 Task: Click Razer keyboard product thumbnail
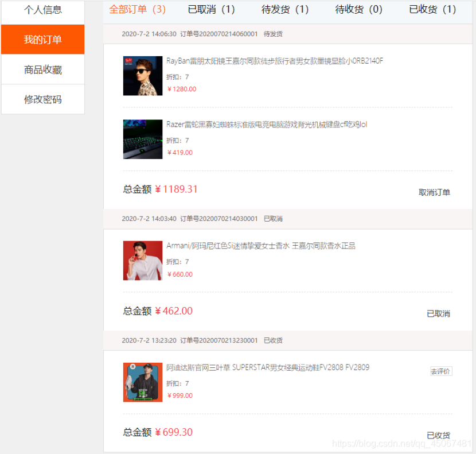143,139
